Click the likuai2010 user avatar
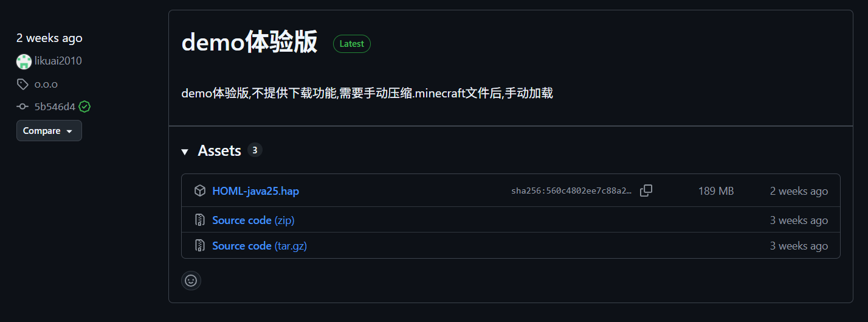This screenshot has height=322, width=868. (x=24, y=61)
